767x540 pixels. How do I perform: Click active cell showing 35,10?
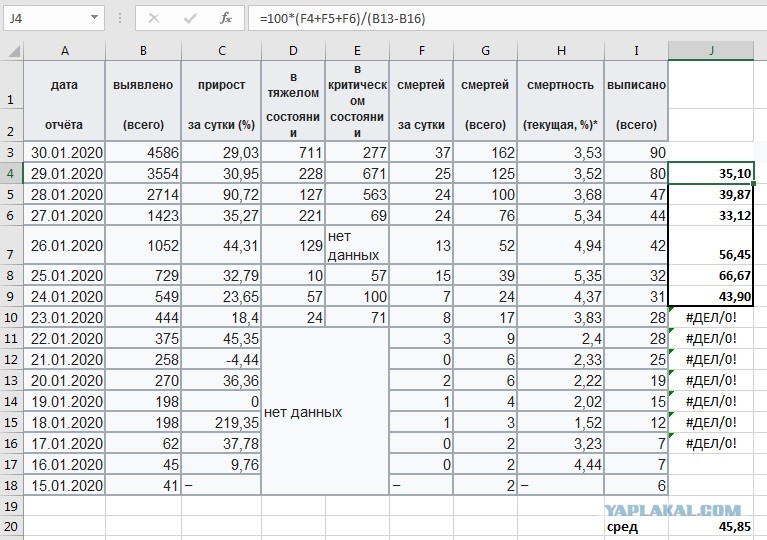click(711, 174)
